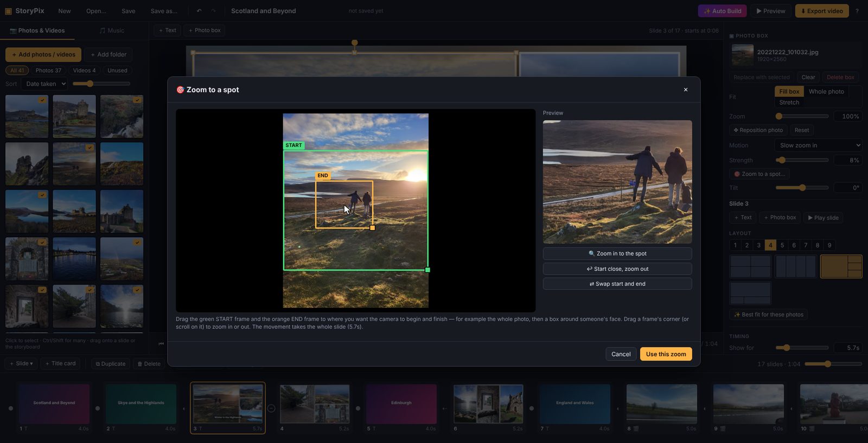This screenshot has width=868, height=443.
Task: Show only Unused media
Action: click(117, 70)
